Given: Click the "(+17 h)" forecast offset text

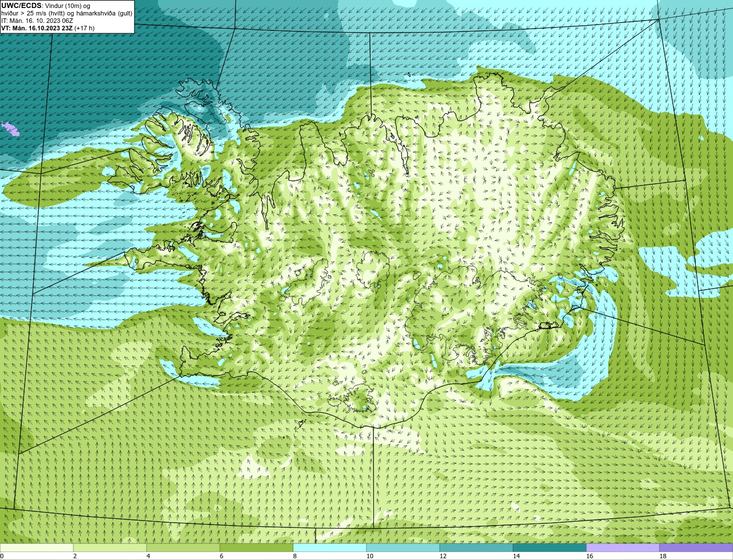Looking at the screenshot, I should (x=84, y=28).
